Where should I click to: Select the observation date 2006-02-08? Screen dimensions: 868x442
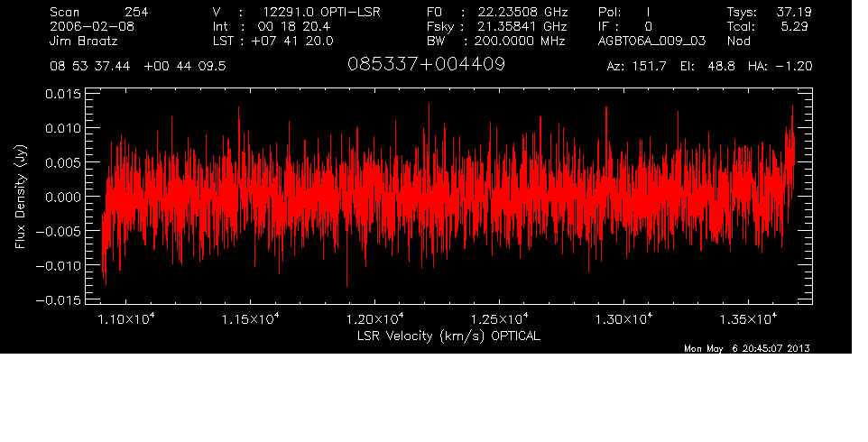point(92,26)
